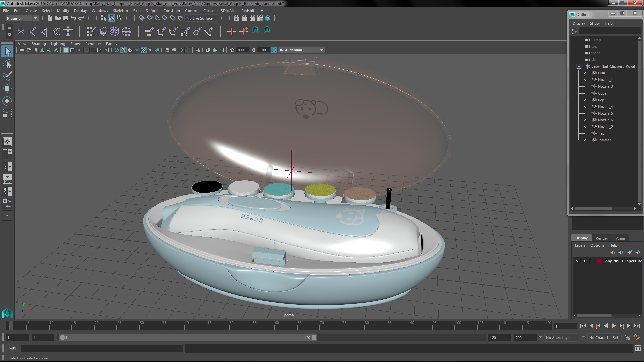Viewport: 644px width, 362px height.
Task: Select the Trimmer node in Outliner
Action: click(604, 140)
